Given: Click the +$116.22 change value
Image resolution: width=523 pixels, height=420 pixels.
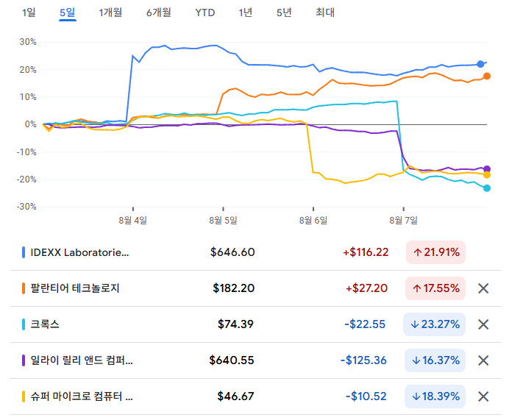Looking at the screenshot, I should click(x=366, y=252).
